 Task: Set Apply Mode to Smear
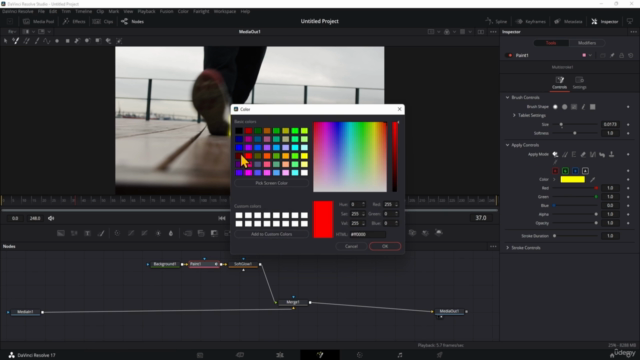click(602, 154)
